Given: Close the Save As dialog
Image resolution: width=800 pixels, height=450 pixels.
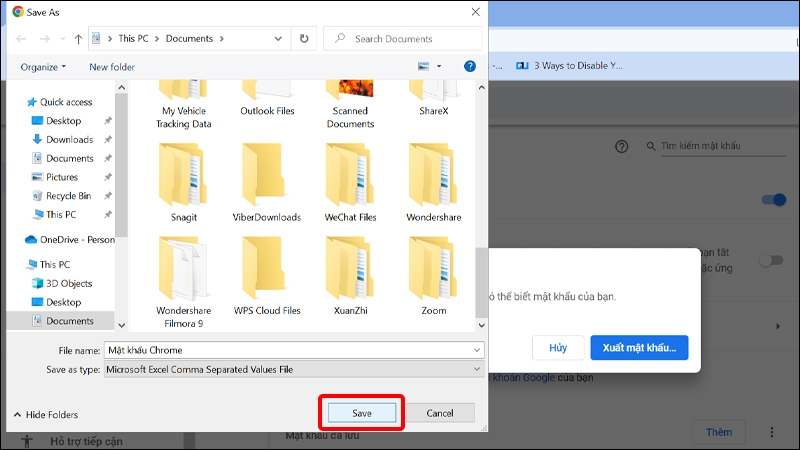Looking at the screenshot, I should tap(476, 12).
